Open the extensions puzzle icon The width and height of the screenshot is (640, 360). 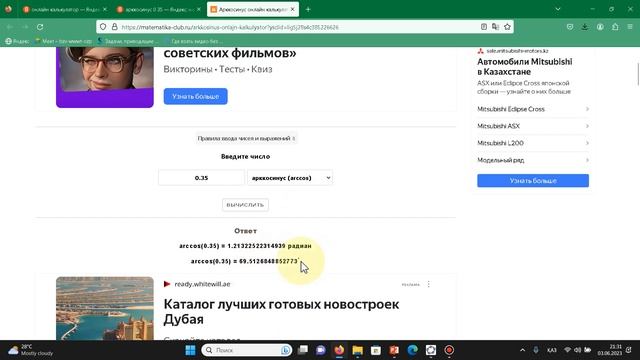click(x=615, y=27)
